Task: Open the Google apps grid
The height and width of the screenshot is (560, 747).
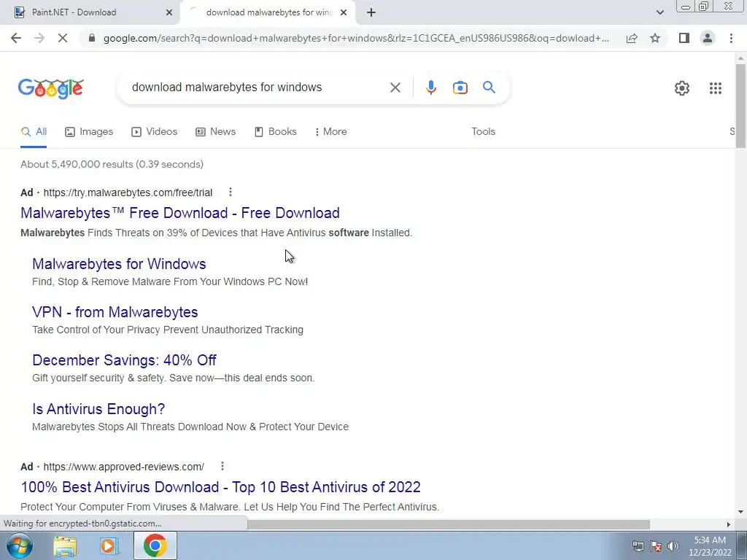Action: tap(715, 88)
